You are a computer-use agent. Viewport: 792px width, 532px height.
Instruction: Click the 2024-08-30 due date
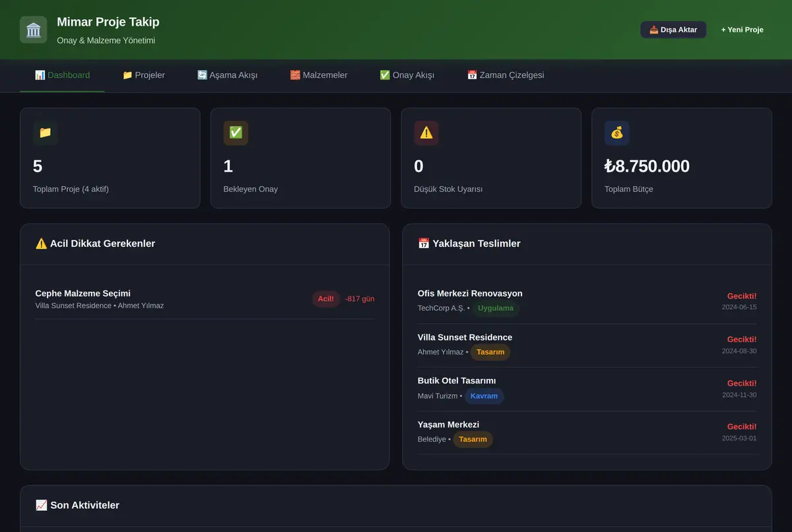(739, 350)
